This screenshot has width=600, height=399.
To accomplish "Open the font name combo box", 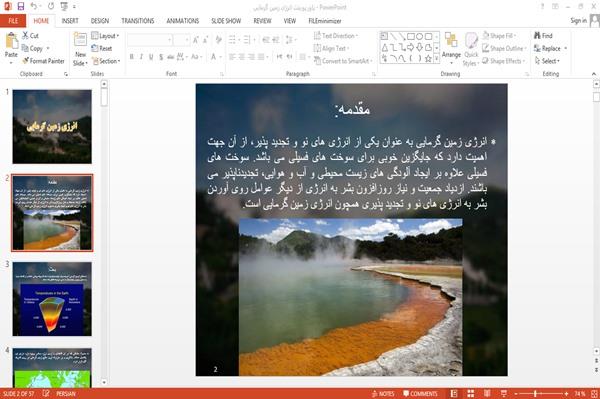I will click(150, 40).
